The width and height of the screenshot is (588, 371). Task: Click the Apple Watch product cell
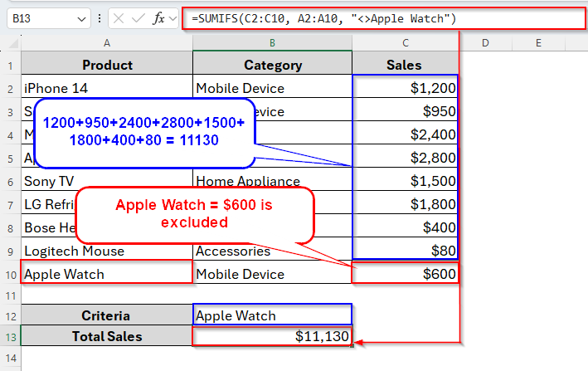(x=107, y=274)
